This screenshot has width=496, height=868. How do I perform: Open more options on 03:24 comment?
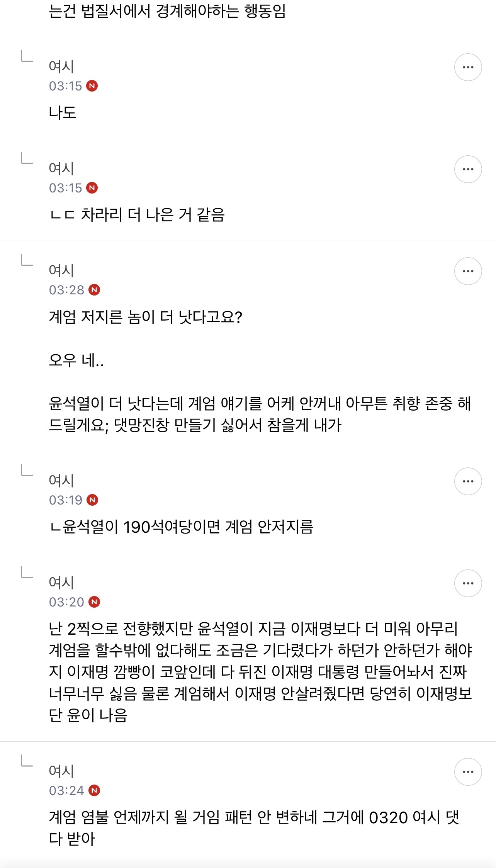(x=468, y=772)
